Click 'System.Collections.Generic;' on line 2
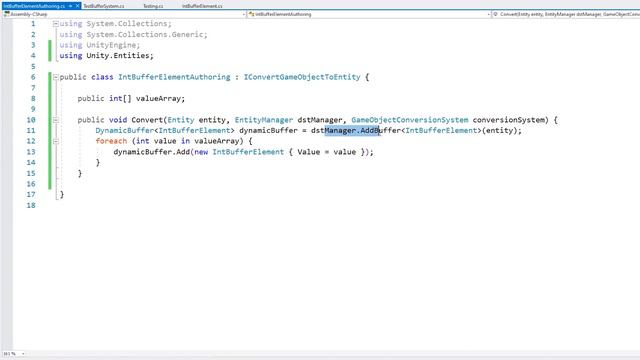The height and width of the screenshot is (360, 640). click(x=147, y=35)
